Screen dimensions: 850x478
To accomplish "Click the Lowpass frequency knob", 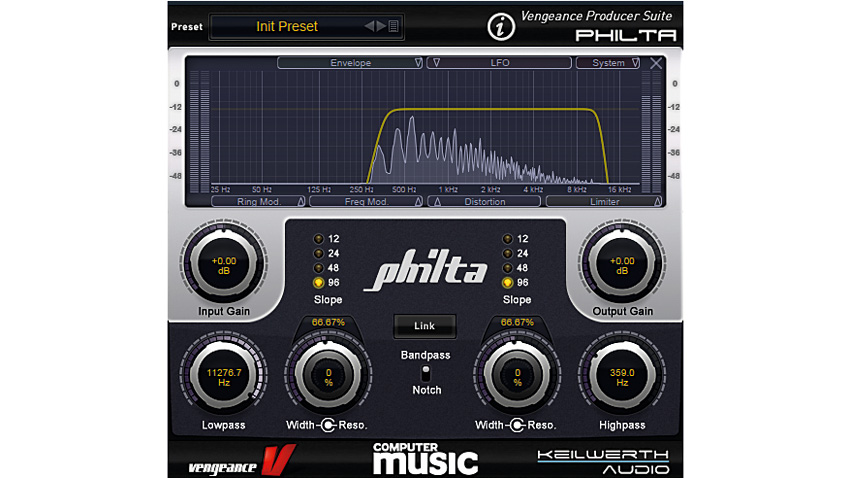I will 223,377.
